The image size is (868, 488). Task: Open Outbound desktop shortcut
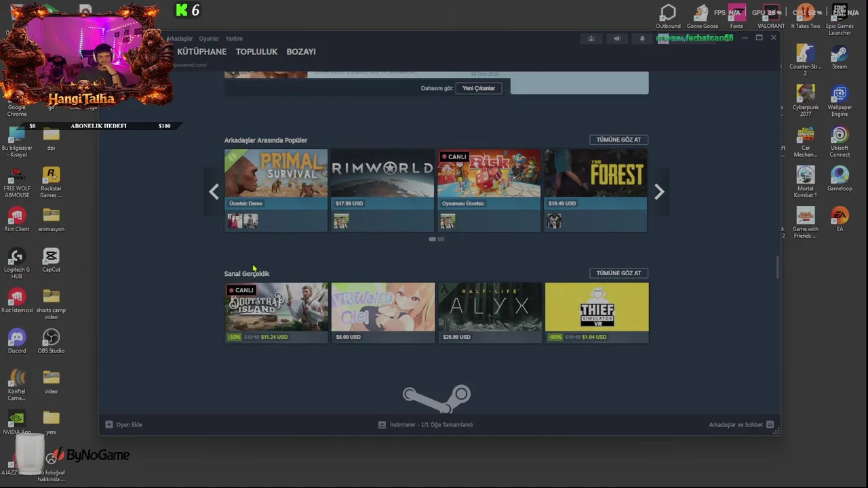(668, 16)
